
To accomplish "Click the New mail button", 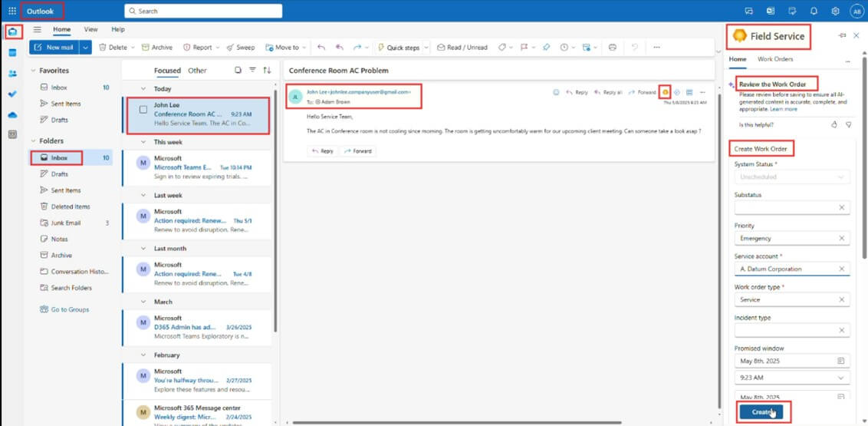I will [54, 48].
